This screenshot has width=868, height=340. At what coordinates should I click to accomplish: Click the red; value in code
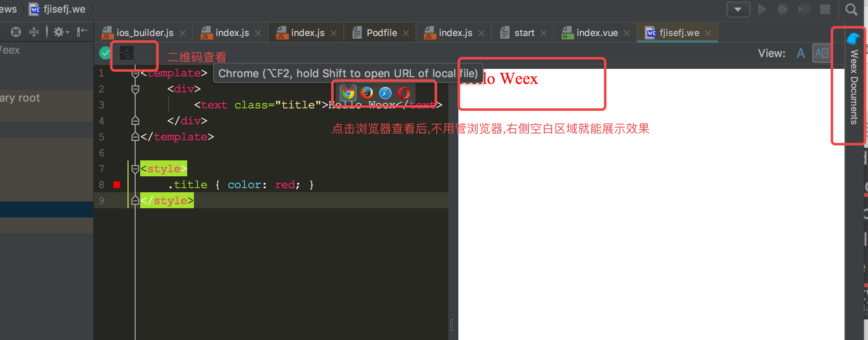(288, 185)
